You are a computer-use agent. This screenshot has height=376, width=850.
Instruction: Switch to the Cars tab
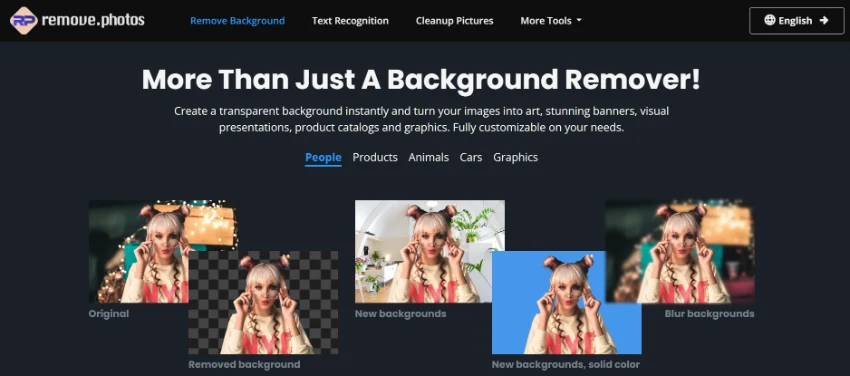click(x=471, y=158)
